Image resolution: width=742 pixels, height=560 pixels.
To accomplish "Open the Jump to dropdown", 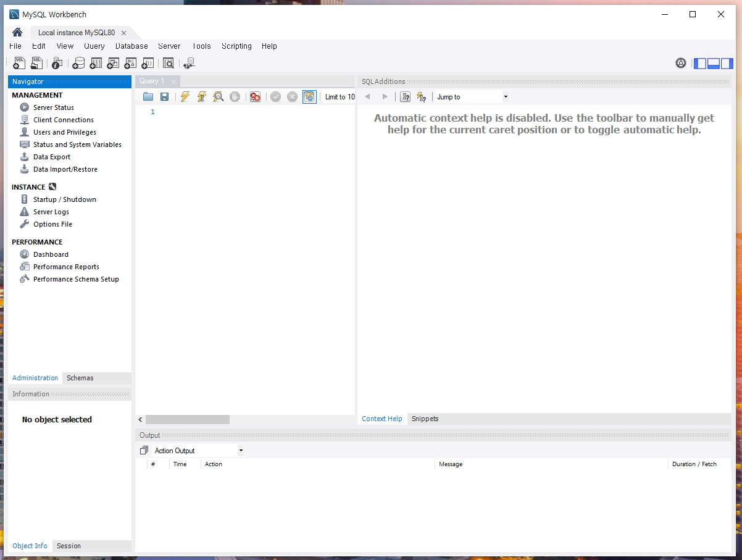I will coord(472,97).
